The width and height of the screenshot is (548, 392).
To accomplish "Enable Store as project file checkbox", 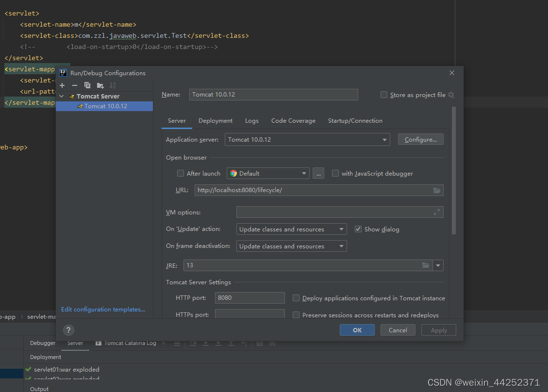I will point(384,95).
